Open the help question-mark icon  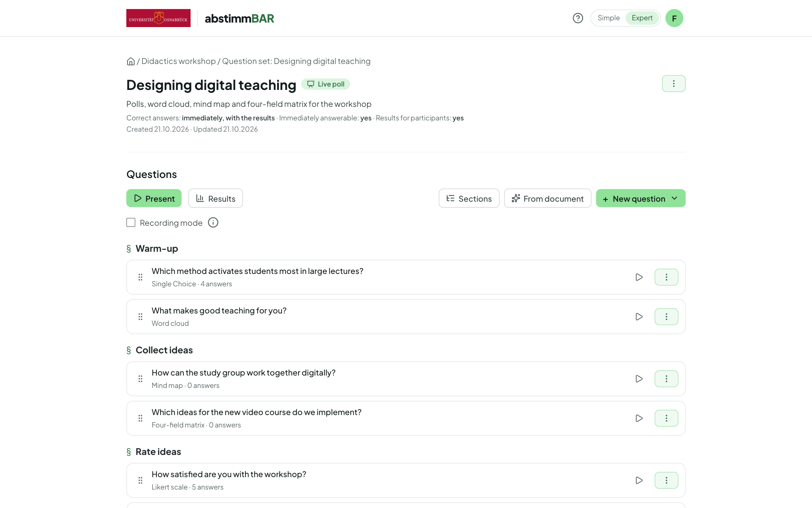pyautogui.click(x=578, y=18)
